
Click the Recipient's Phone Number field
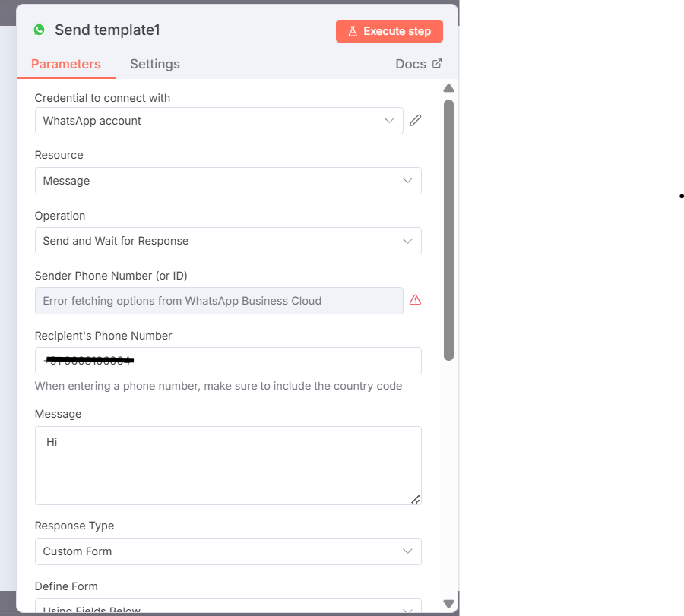228,361
